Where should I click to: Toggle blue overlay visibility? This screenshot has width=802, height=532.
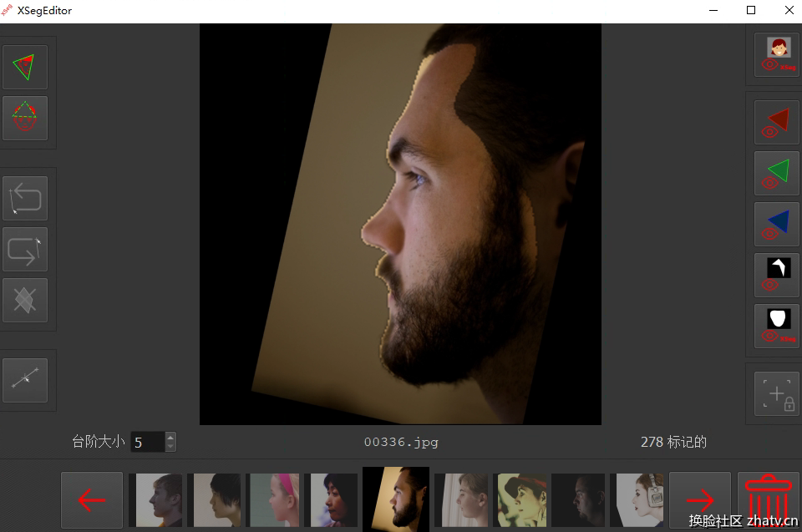pos(777,225)
